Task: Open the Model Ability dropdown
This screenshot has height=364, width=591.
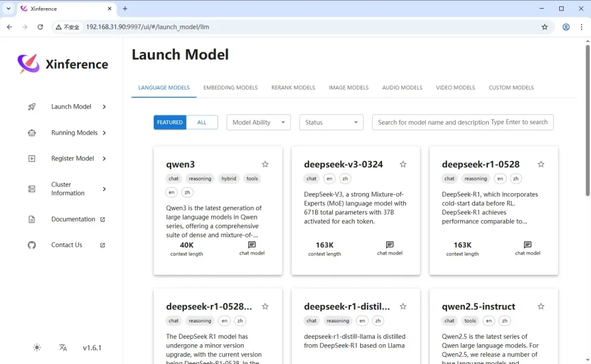Action: tap(258, 122)
